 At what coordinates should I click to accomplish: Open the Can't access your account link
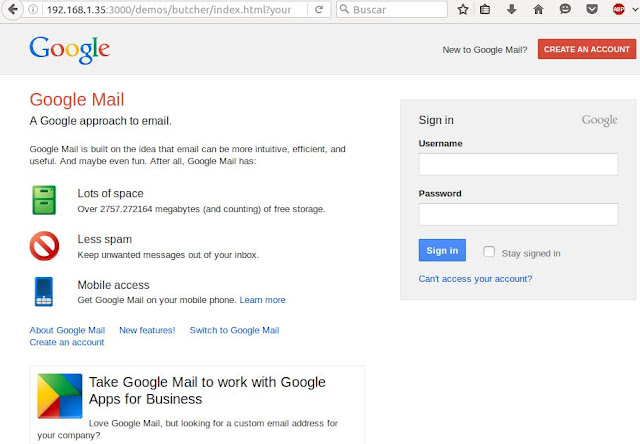(475, 279)
